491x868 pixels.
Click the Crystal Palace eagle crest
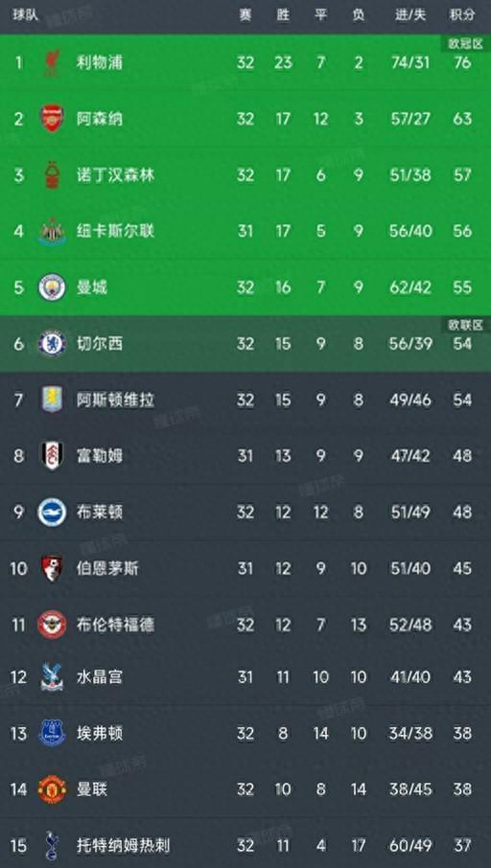click(x=52, y=677)
